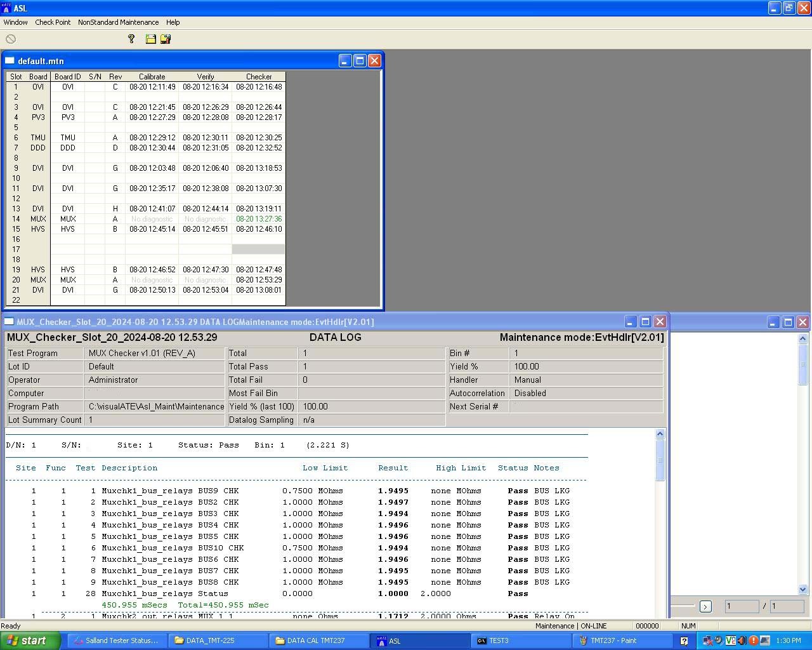Select slot 15 HVS verify time 08-20 12:45:51
Screen dimensions: 812x650
[x=206, y=229]
